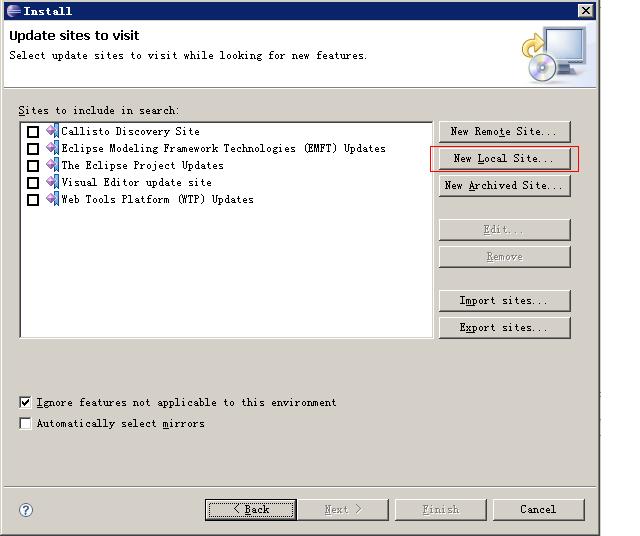640x536 pixels.
Task: Click the Sites to include in search label
Action: [x=98, y=111]
